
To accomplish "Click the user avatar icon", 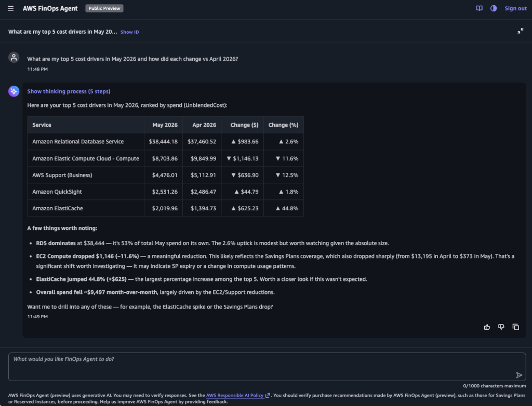I will coord(14,57).
